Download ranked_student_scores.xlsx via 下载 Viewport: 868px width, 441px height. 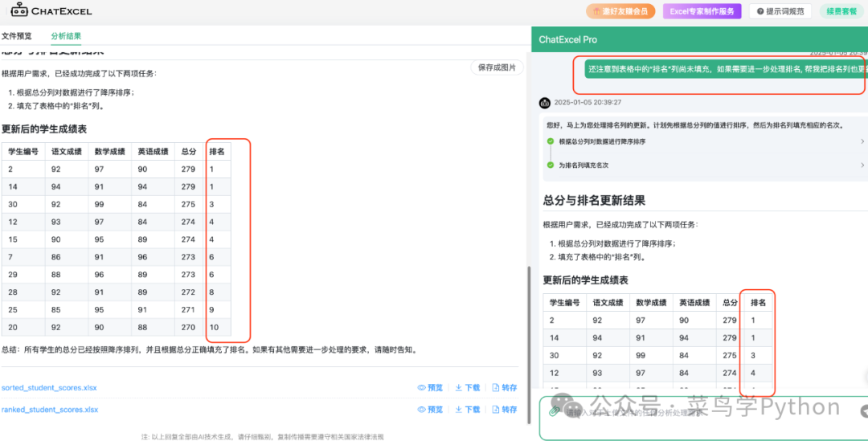[468, 410]
